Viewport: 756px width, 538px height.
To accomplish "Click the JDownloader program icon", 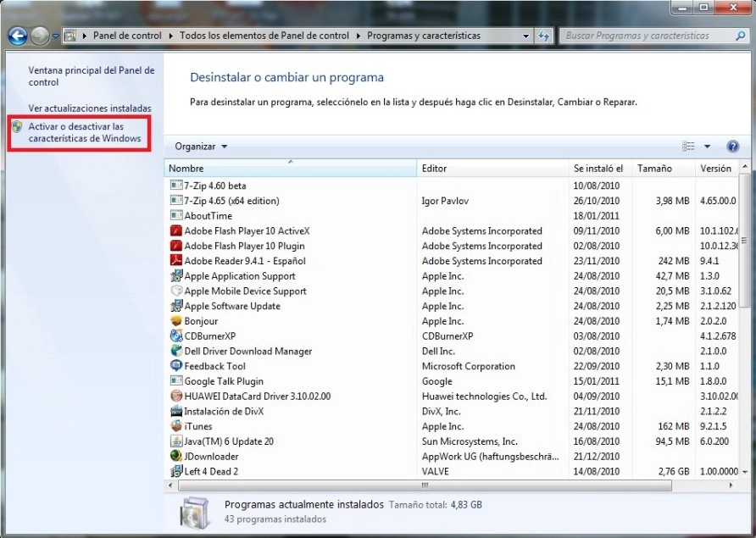I will [175, 457].
